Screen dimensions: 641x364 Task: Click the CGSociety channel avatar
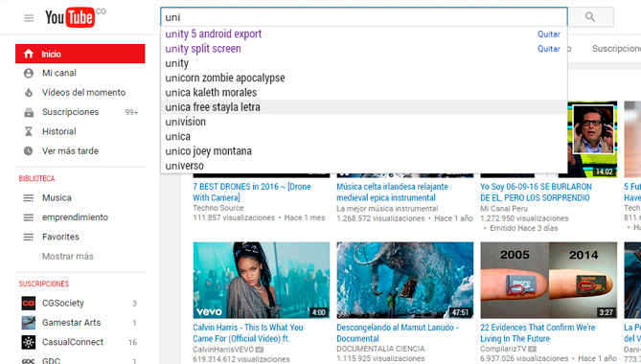[28, 303]
